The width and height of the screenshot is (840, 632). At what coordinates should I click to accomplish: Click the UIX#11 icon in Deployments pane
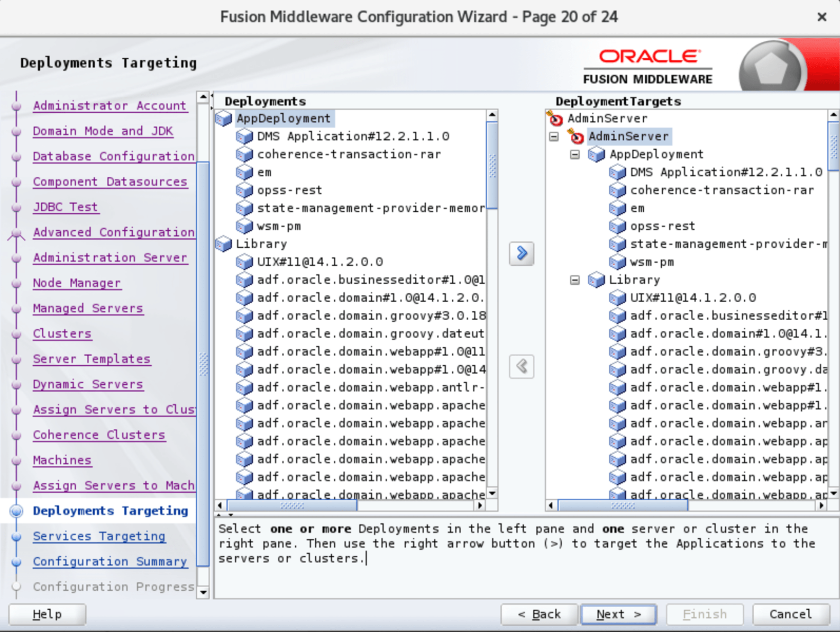pyautogui.click(x=244, y=262)
